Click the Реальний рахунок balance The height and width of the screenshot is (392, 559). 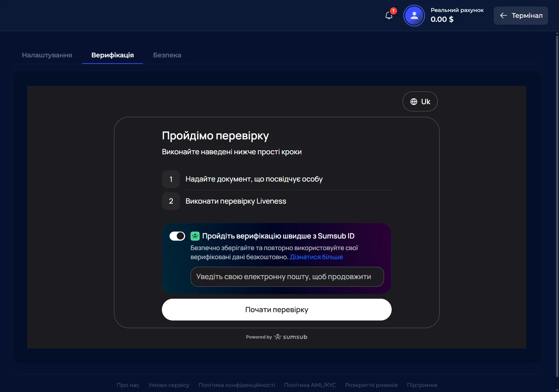tap(457, 15)
